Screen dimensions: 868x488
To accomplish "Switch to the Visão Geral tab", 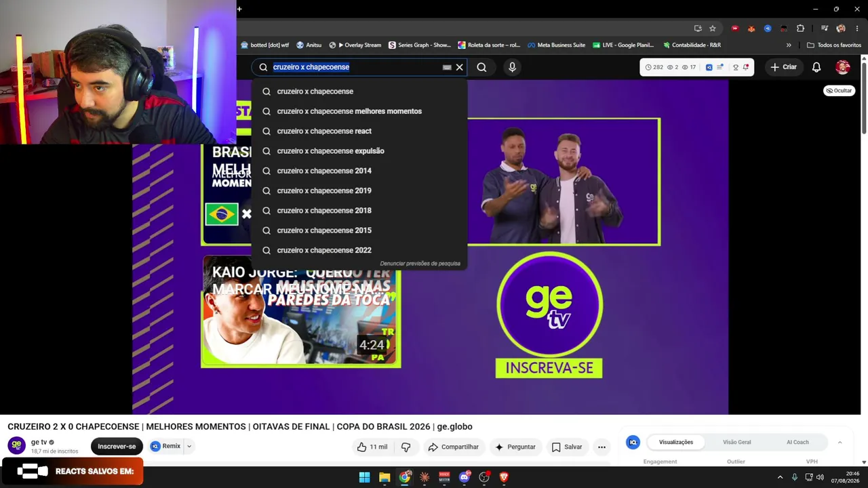I will 736,443.
